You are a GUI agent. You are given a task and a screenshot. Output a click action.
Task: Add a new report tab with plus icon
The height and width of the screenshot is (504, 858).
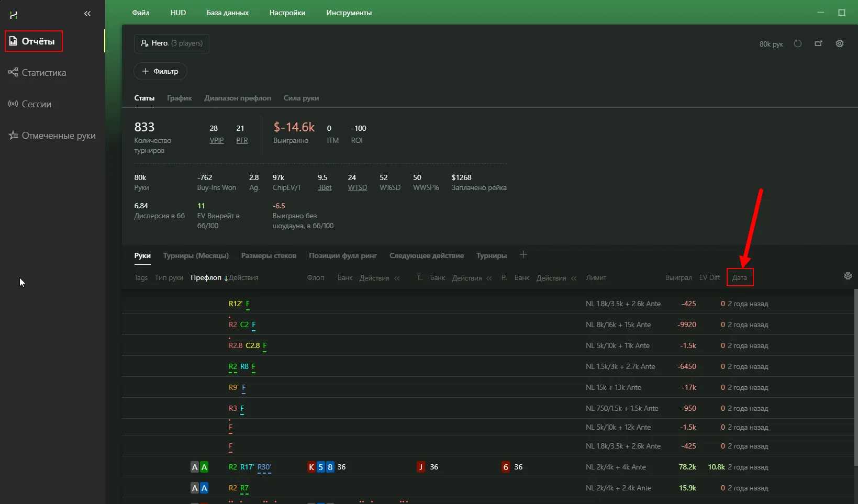(523, 255)
